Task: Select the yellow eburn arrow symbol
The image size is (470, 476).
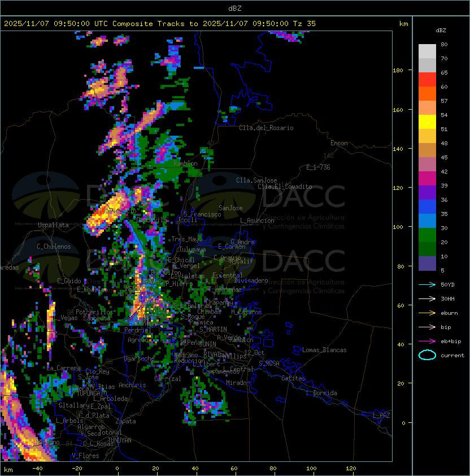Action: [x=427, y=313]
